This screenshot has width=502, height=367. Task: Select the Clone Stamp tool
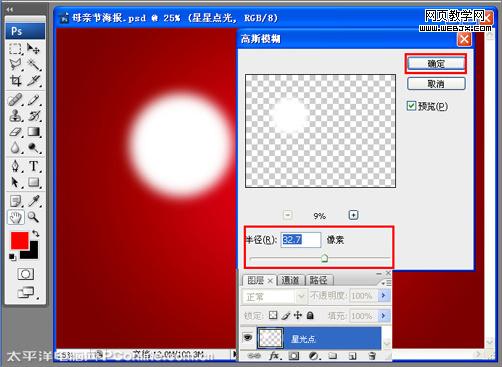point(15,115)
